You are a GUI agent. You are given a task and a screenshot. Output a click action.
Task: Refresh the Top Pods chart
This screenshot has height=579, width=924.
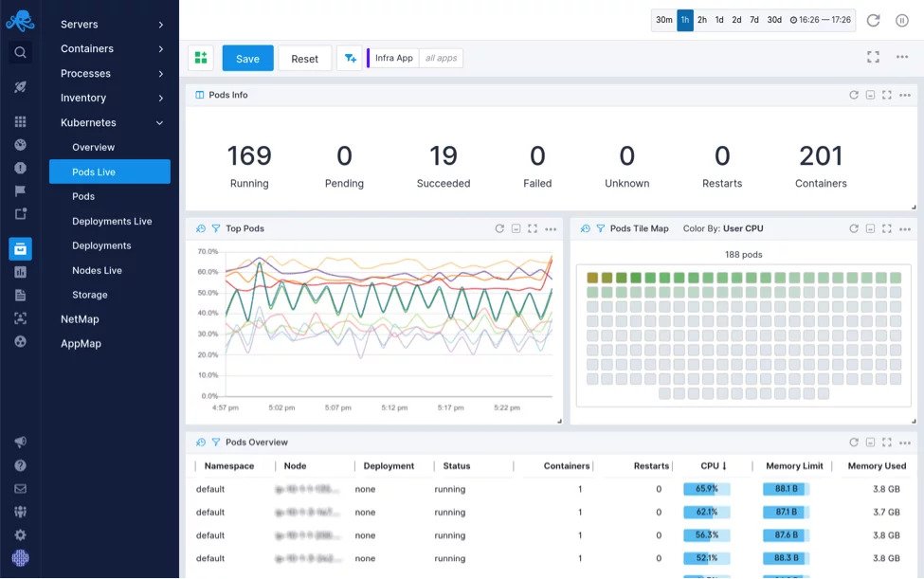[x=499, y=228]
